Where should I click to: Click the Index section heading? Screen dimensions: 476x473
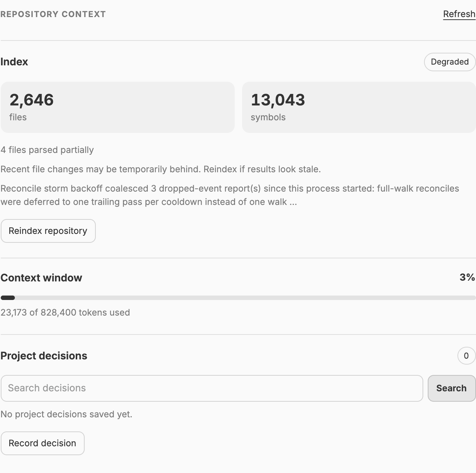(14, 62)
